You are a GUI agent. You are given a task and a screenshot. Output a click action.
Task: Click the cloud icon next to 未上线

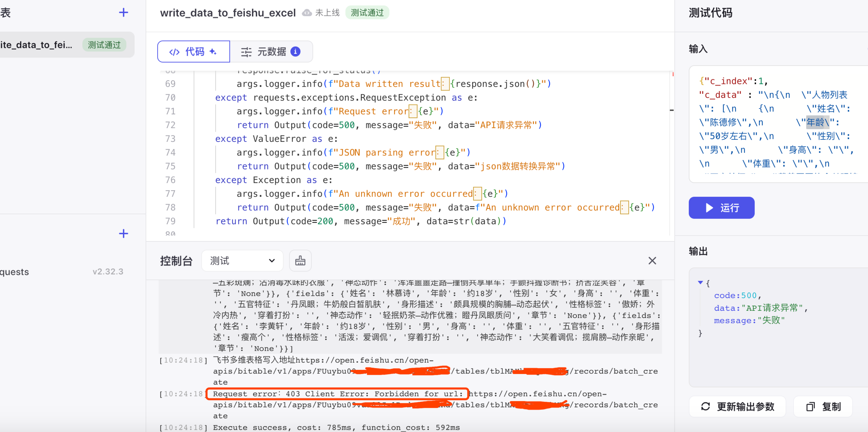pos(307,13)
